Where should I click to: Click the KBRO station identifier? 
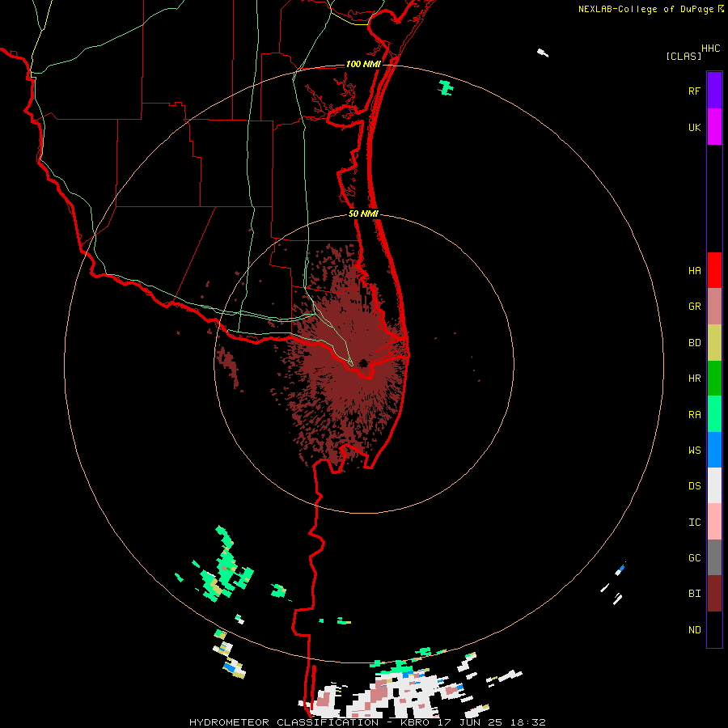point(415,722)
